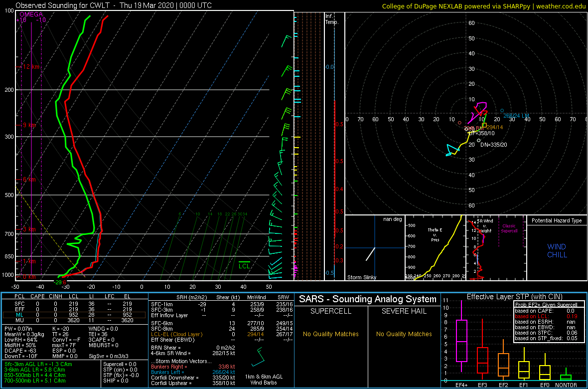Click the 'Storm Slinky' panel label
This screenshot has height=389, width=588.
362,277
